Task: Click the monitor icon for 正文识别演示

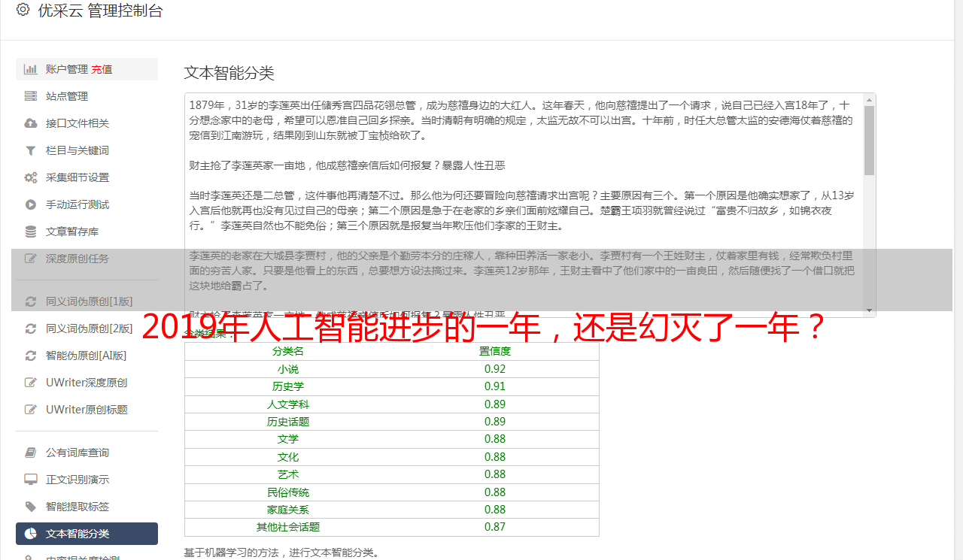Action: pyautogui.click(x=31, y=480)
